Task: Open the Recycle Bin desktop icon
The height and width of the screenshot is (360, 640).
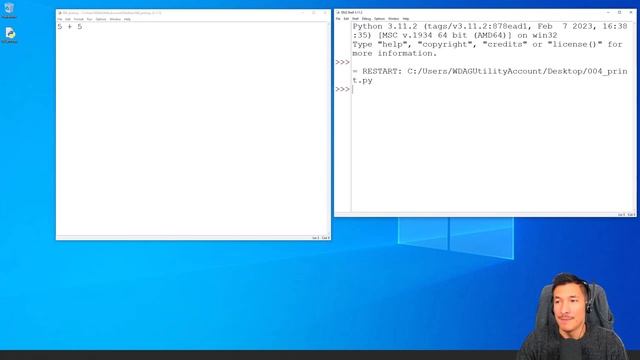Action: coord(9,10)
